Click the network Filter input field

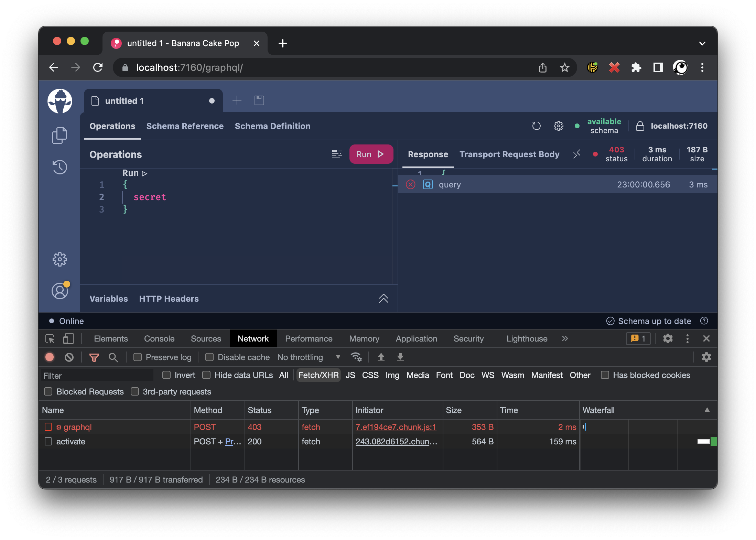[x=97, y=376]
